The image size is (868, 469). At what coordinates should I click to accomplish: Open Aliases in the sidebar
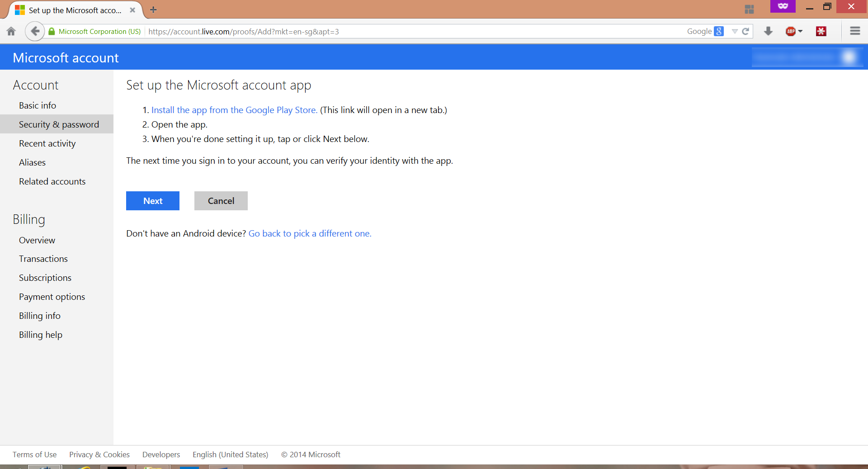tap(32, 162)
